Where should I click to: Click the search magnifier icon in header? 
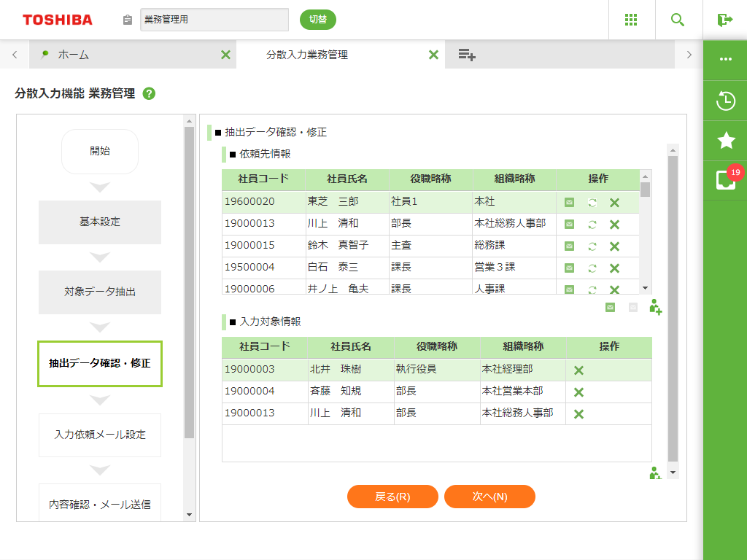pyautogui.click(x=678, y=20)
